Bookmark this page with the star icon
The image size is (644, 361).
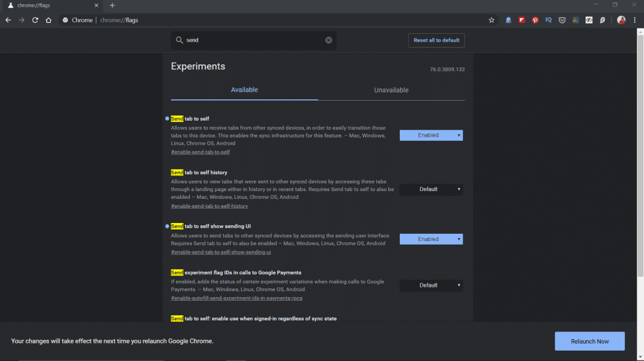tap(491, 20)
